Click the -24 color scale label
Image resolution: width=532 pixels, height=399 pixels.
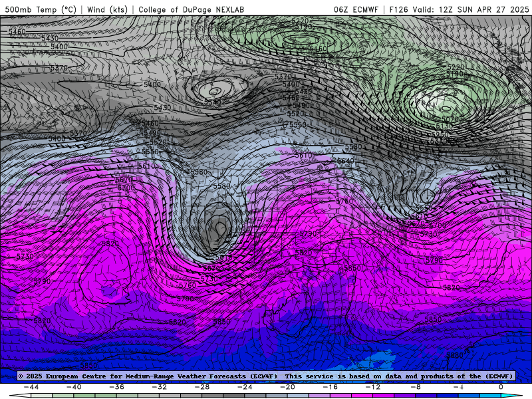coord(245,387)
